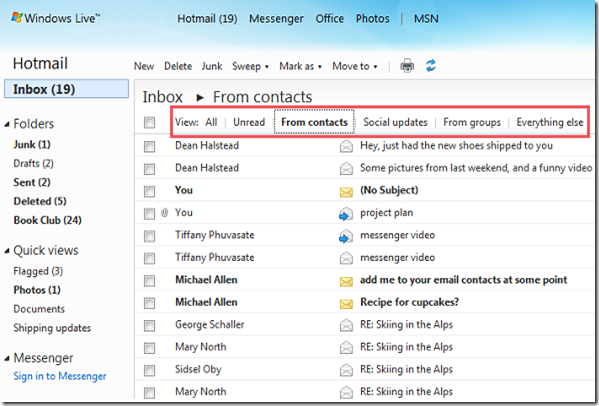Open the Sweep dropdown menu

pos(250,66)
